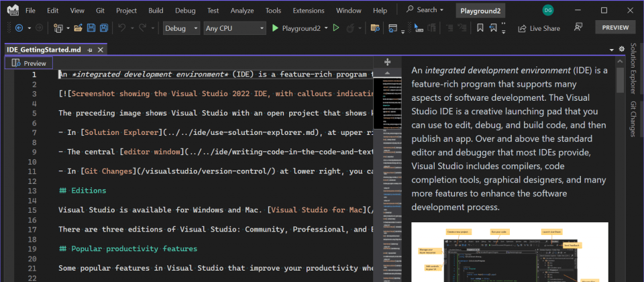
Task: Start debugging Playground2 with green play
Action: coord(275,28)
